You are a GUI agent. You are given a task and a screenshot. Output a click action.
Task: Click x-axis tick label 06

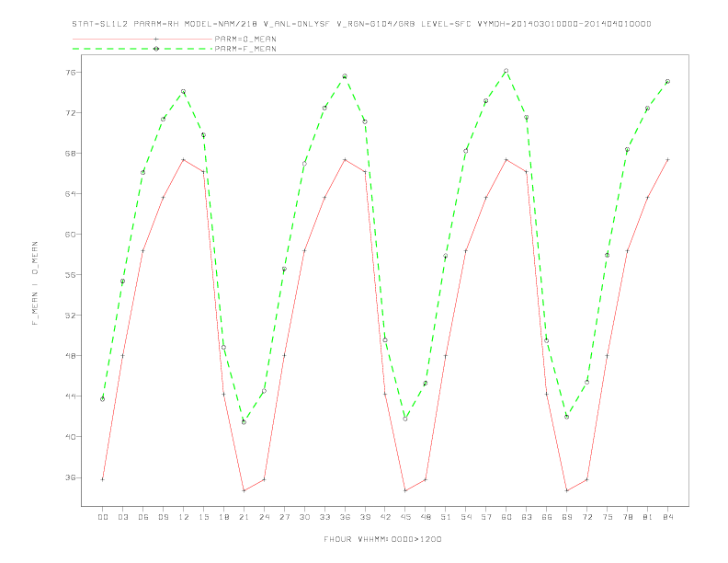(143, 517)
